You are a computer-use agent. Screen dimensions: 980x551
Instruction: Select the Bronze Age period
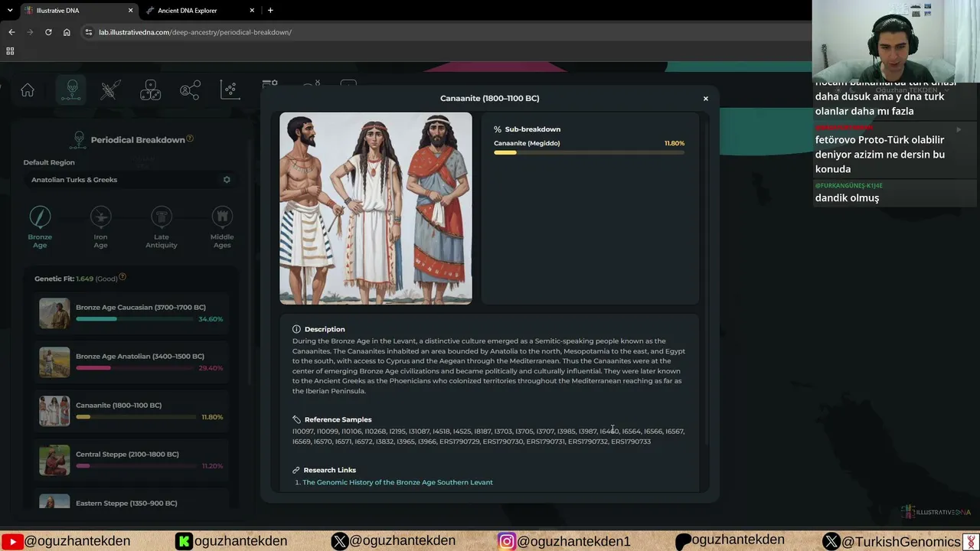coord(40,227)
